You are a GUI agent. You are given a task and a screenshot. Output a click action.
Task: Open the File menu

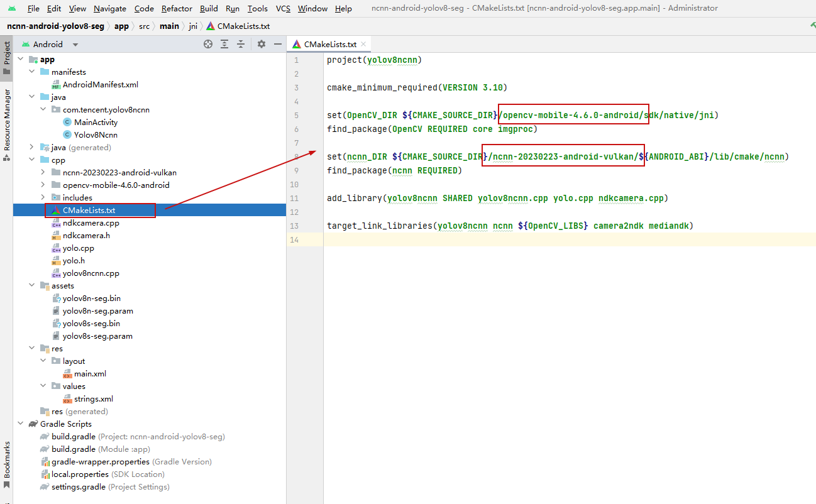33,8
